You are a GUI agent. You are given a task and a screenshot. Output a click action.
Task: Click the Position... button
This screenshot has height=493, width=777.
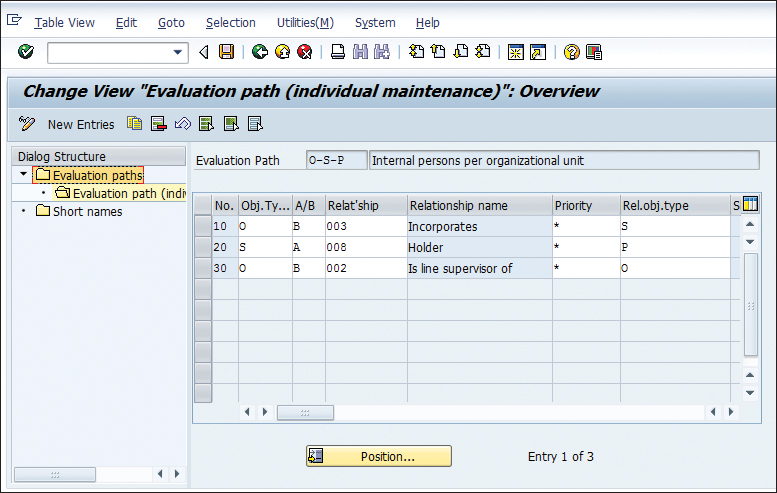point(379,456)
